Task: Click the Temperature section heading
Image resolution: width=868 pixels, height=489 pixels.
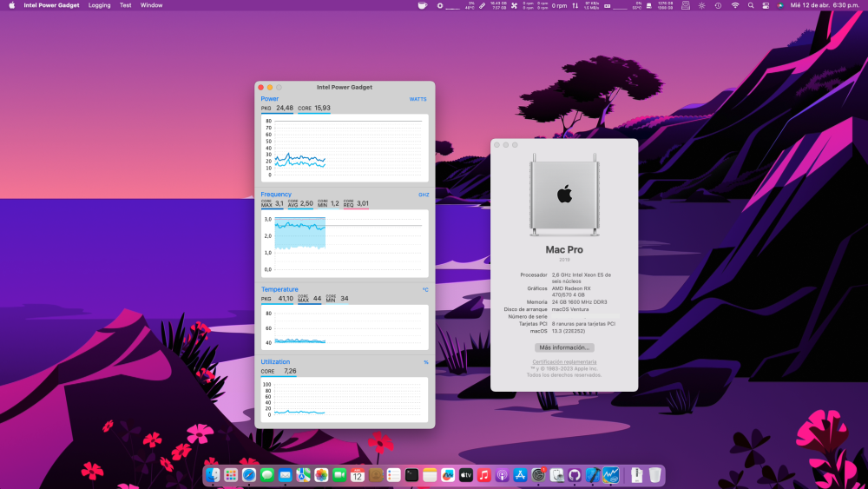Action: point(279,289)
